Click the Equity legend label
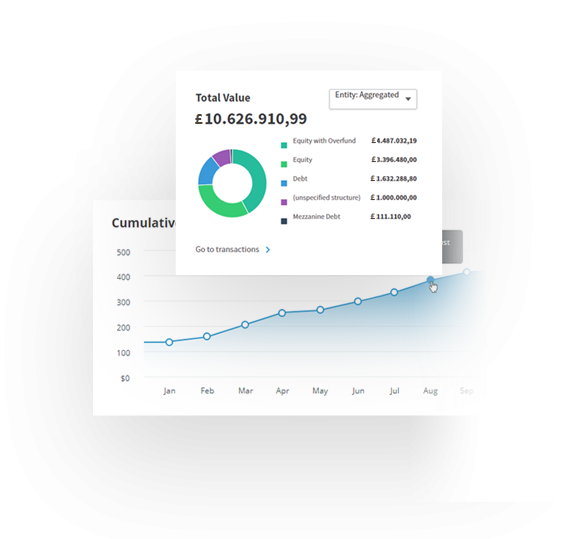 point(302,160)
